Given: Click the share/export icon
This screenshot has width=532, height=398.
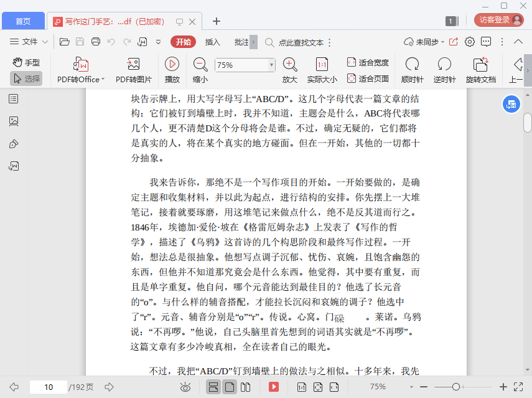Looking at the screenshot, I should 453,42.
